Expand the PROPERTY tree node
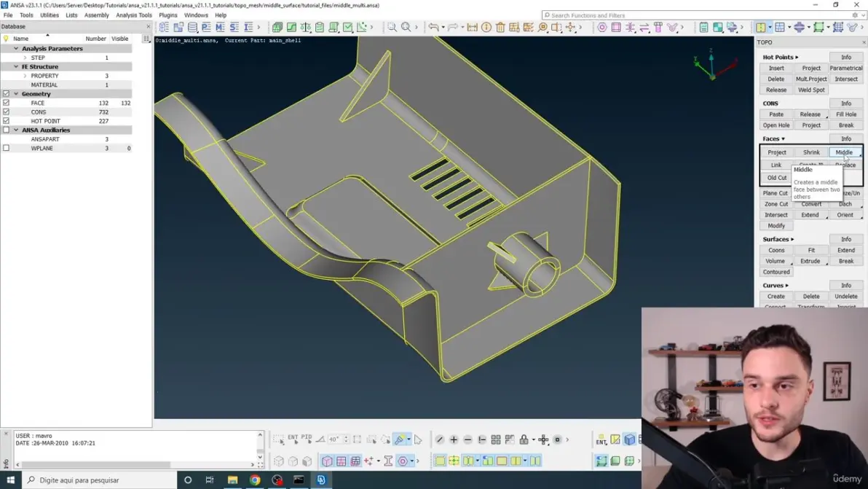The image size is (868, 489). click(x=25, y=76)
